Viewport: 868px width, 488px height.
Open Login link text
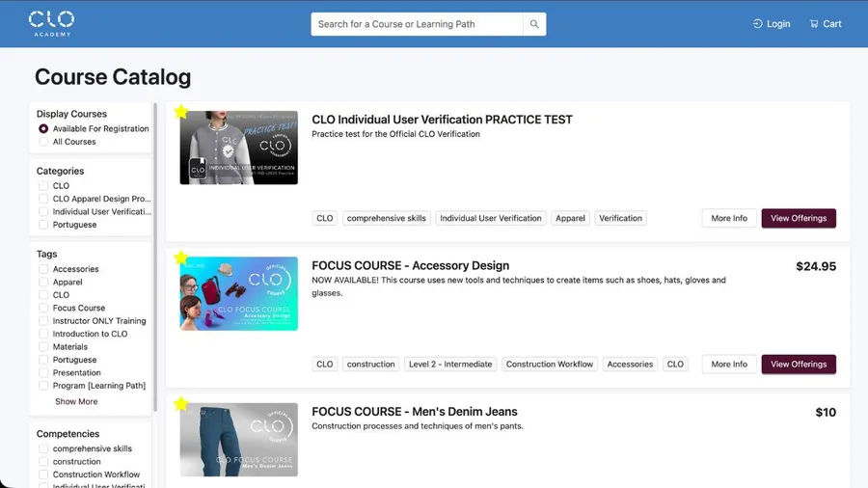tap(778, 24)
